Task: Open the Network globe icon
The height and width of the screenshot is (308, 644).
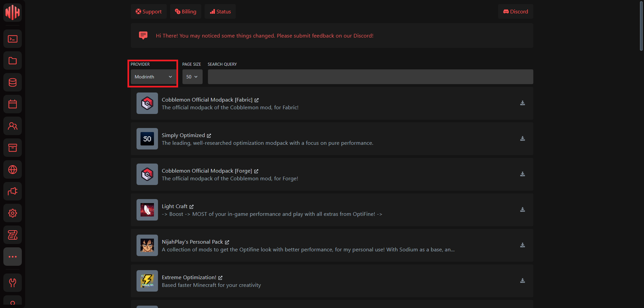Action: (x=12, y=170)
